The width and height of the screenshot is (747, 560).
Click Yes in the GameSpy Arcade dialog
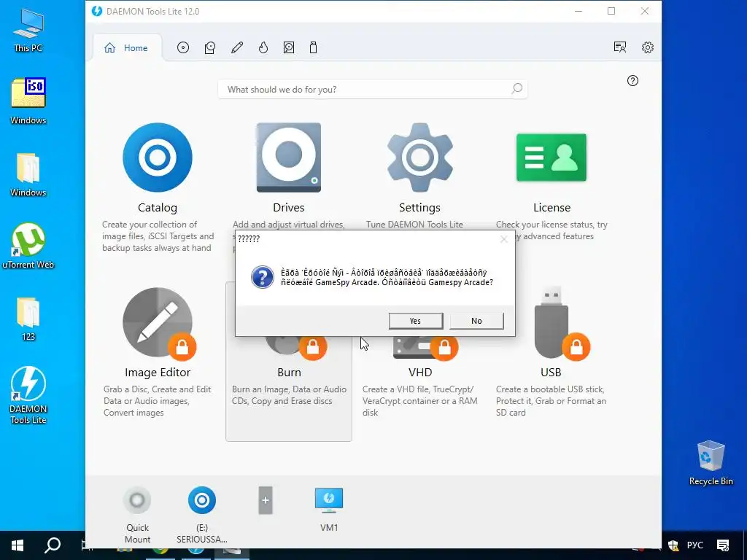(x=415, y=321)
